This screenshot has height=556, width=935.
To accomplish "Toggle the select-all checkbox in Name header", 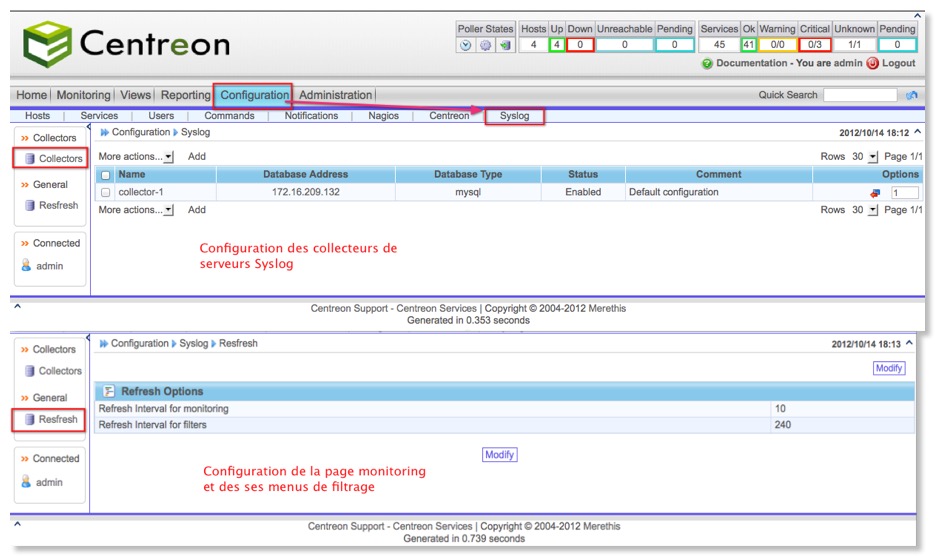I will 106,175.
